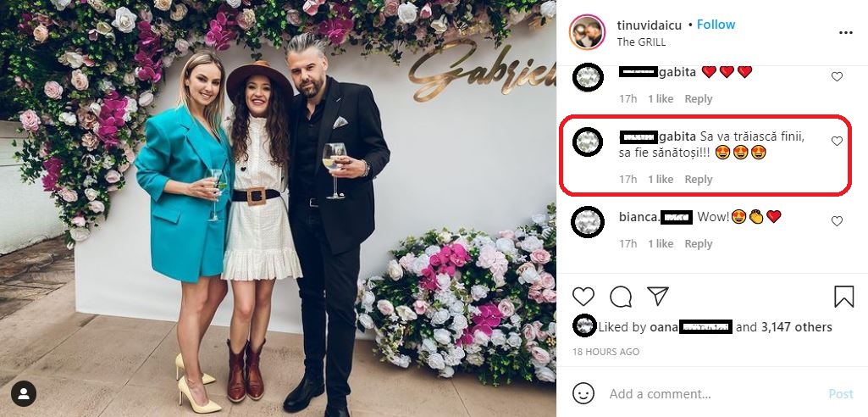Open The GRILL location link
Image resolution: width=868 pixels, height=417 pixels.
click(641, 42)
